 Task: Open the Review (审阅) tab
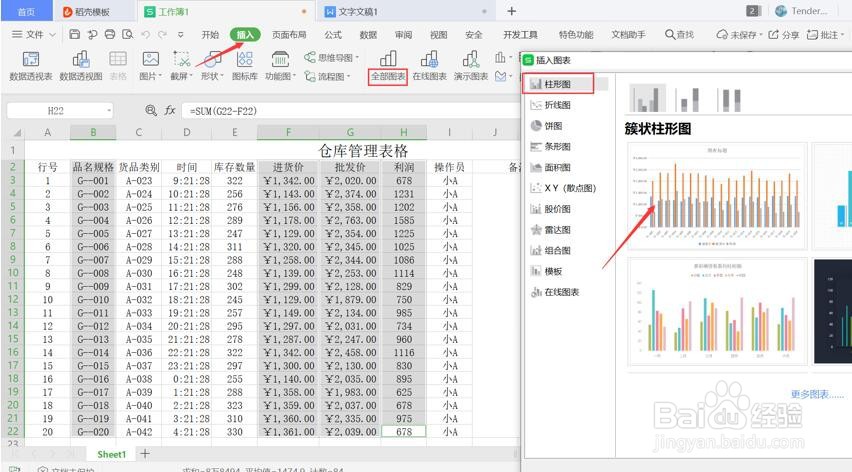(403, 35)
